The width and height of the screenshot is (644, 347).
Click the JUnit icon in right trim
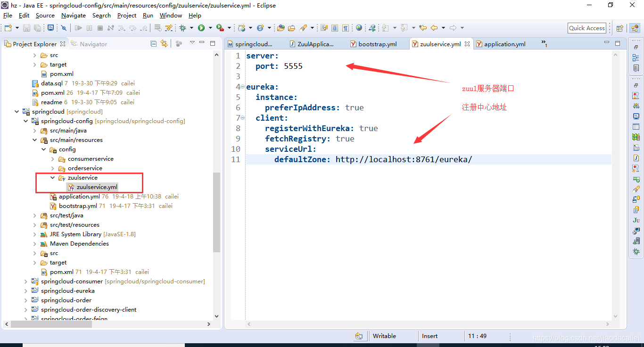click(636, 220)
